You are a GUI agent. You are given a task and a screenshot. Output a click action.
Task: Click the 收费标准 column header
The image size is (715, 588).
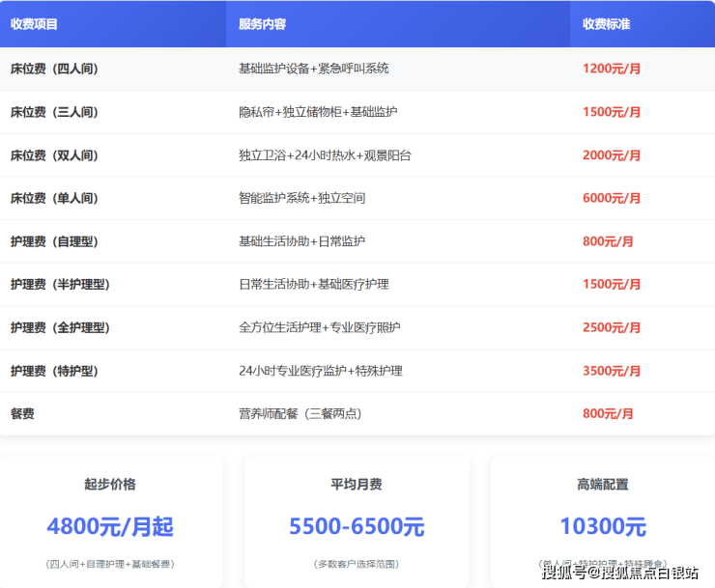606,24
